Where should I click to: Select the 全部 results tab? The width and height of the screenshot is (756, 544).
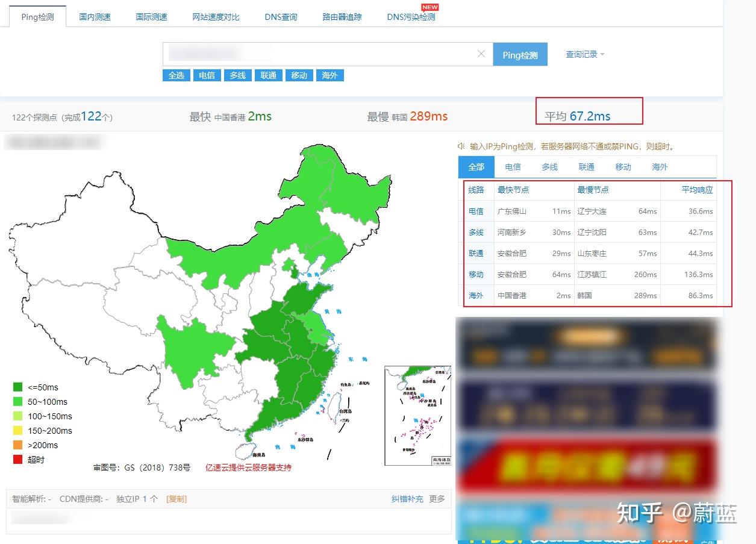tap(476, 167)
